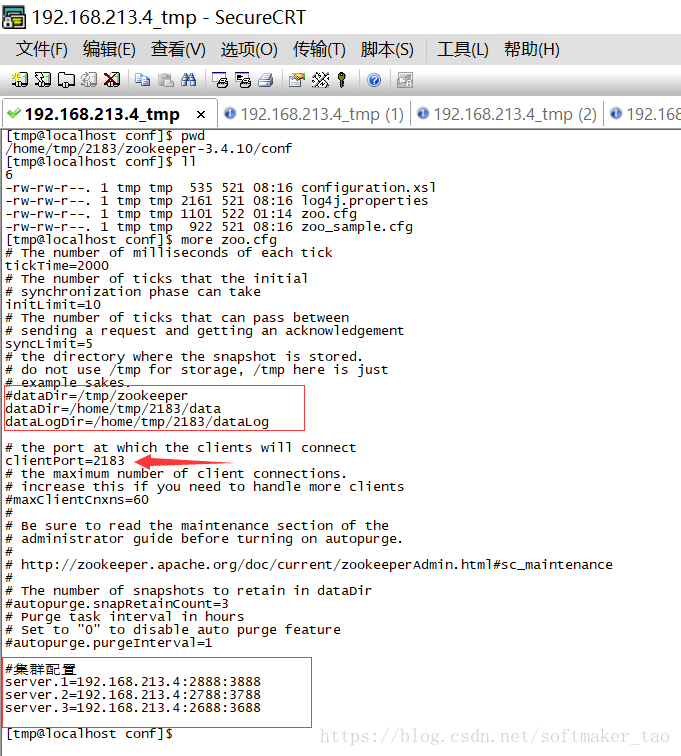Close the active 192.168.213.4_tmp tab

click(201, 115)
